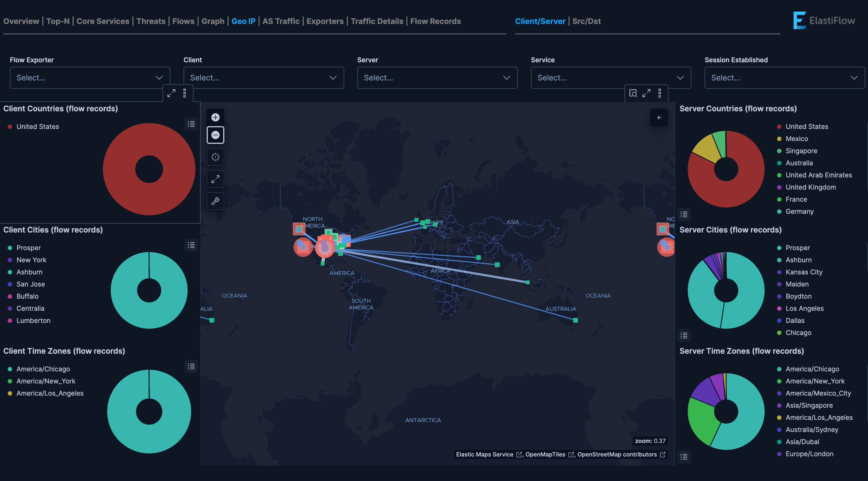Open the Flow Exporter dropdown
Image resolution: width=868 pixels, height=481 pixels.
pyautogui.click(x=90, y=77)
